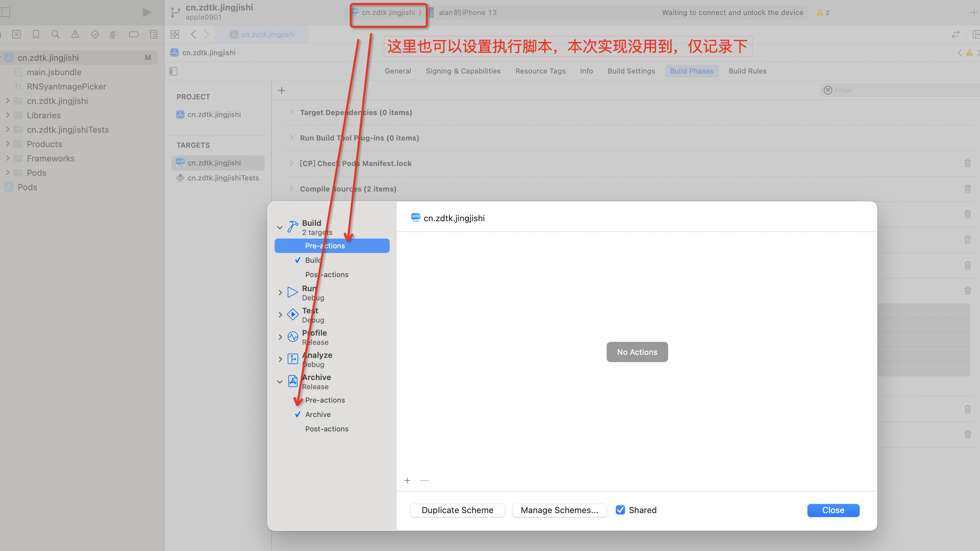
Task: Switch to the Build Settings tab
Action: (x=631, y=71)
